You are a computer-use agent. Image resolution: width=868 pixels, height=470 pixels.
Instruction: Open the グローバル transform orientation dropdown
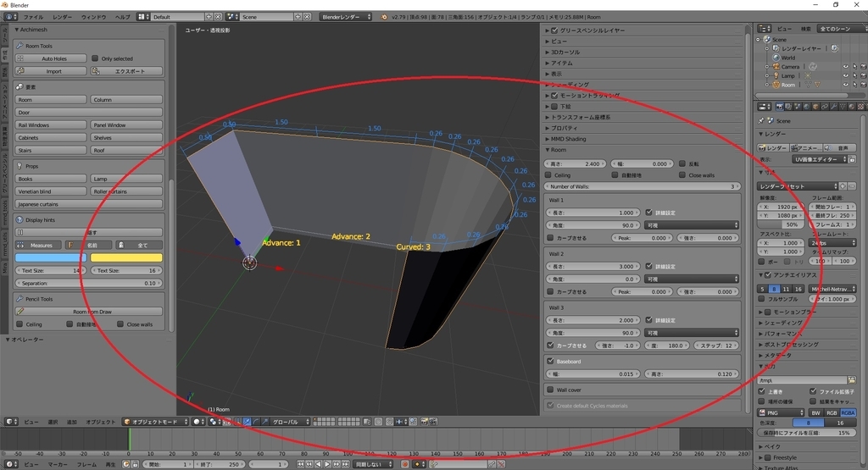point(290,422)
